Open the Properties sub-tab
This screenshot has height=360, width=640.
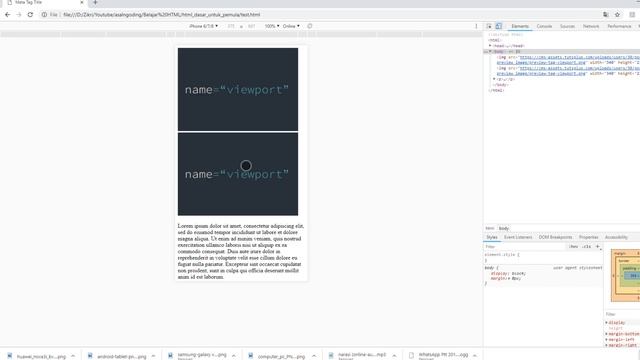coord(588,237)
